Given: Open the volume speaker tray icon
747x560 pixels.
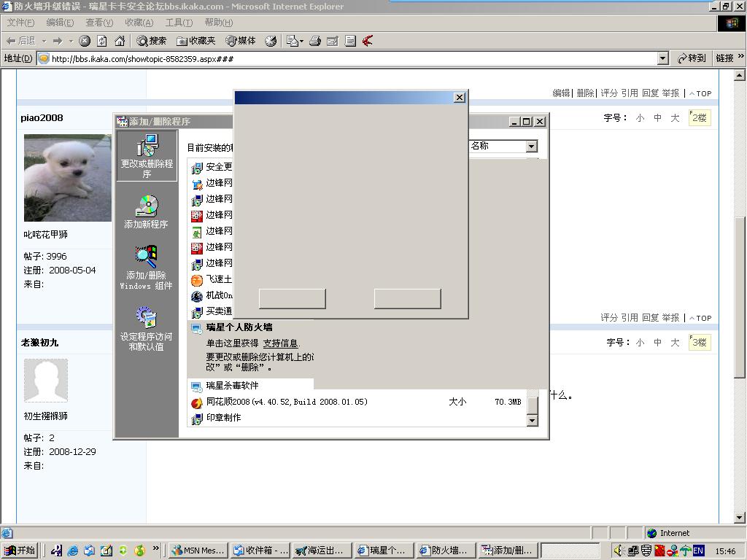Looking at the screenshot, I should (x=619, y=551).
